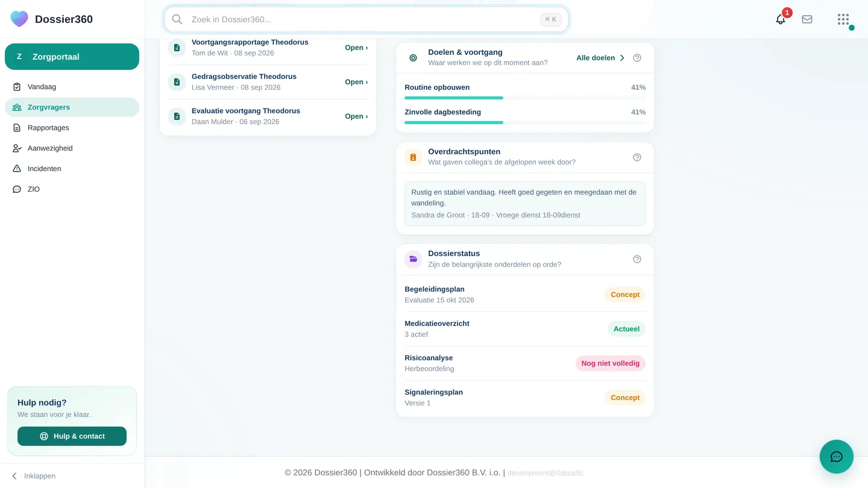Click Concept badge for Signaleringsplan
Viewport: 868px width, 488px height.
pyautogui.click(x=625, y=398)
